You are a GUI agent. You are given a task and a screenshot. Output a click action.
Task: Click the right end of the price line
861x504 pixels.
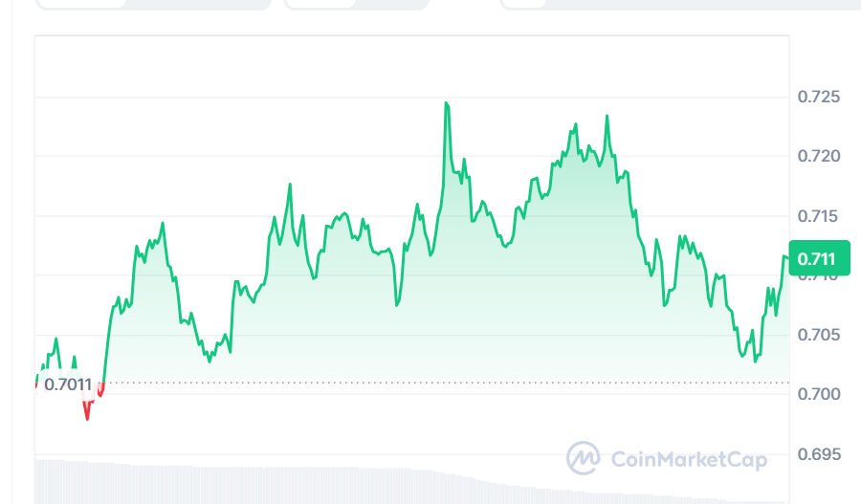tap(786, 257)
